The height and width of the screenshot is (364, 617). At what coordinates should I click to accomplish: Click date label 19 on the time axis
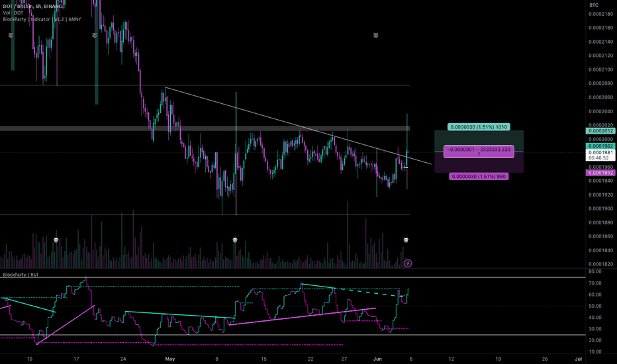tap(498, 359)
